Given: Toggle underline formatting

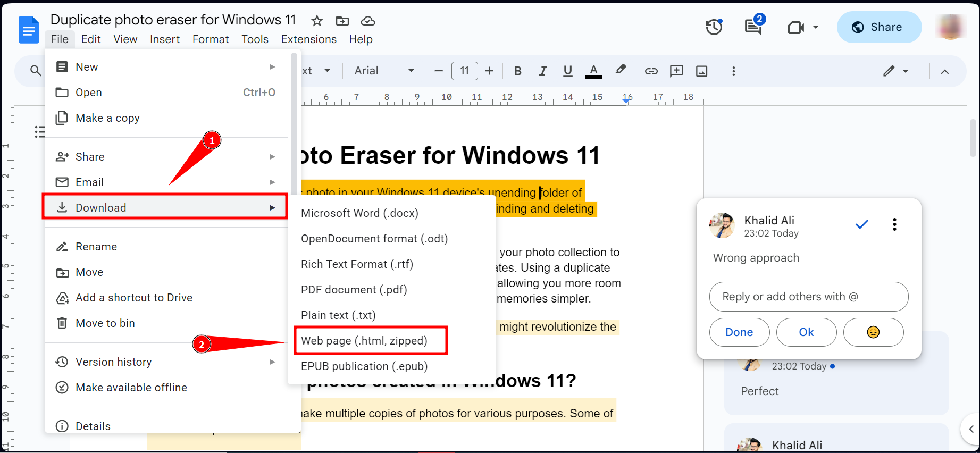Looking at the screenshot, I should pyautogui.click(x=568, y=71).
